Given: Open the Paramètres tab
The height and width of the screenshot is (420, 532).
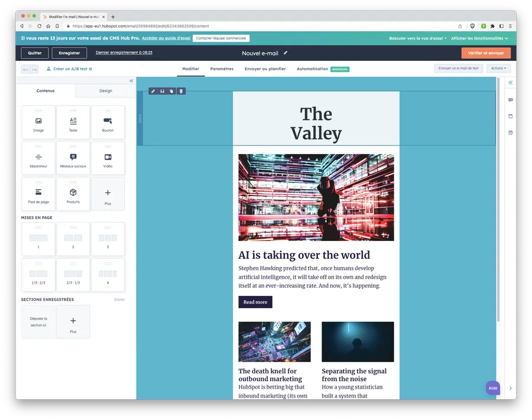Looking at the screenshot, I should (x=222, y=69).
